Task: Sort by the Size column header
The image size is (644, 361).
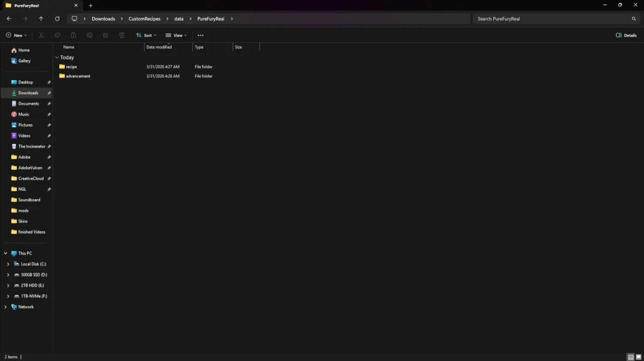Action: (x=238, y=47)
